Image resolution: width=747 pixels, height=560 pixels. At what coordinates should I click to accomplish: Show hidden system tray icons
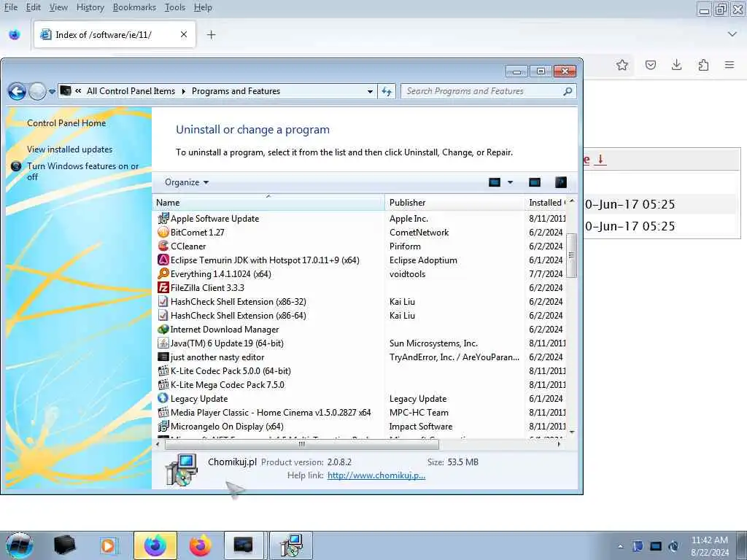tap(620, 547)
